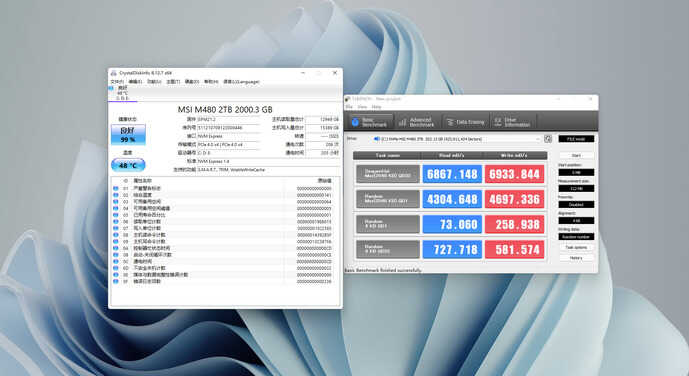This screenshot has width=689, height=376.
Task: Open the View menu in TxBENCH
Action: (x=362, y=107)
